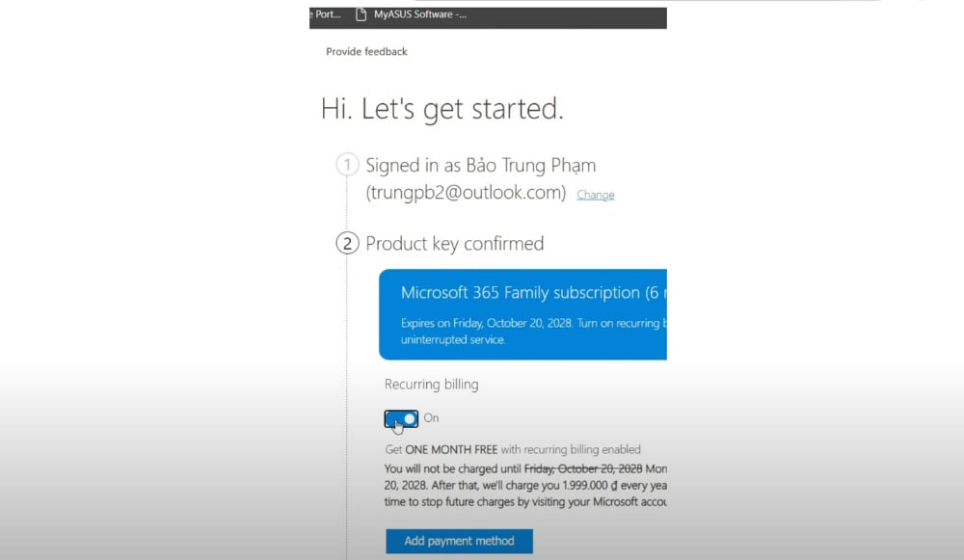Turn off the Recurring billing toggle
The height and width of the screenshot is (560, 964).
401,418
